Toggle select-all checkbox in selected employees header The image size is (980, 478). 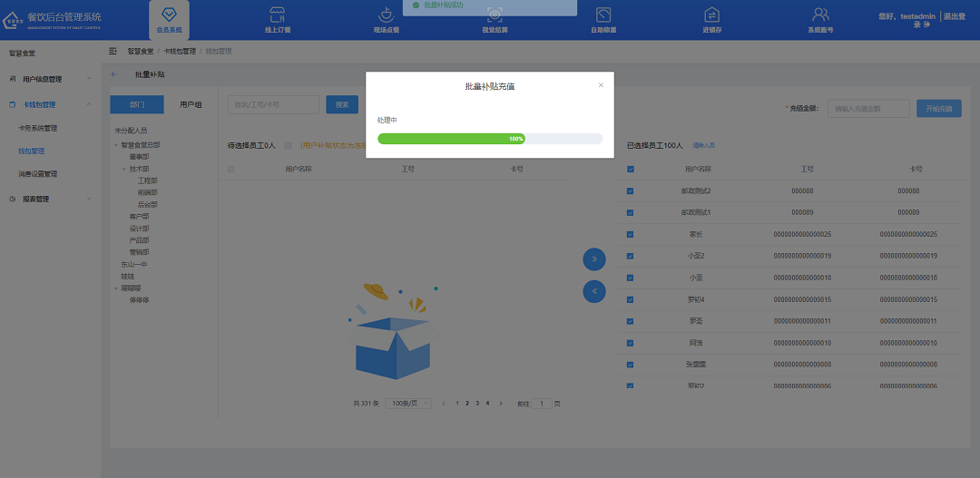coord(631,169)
